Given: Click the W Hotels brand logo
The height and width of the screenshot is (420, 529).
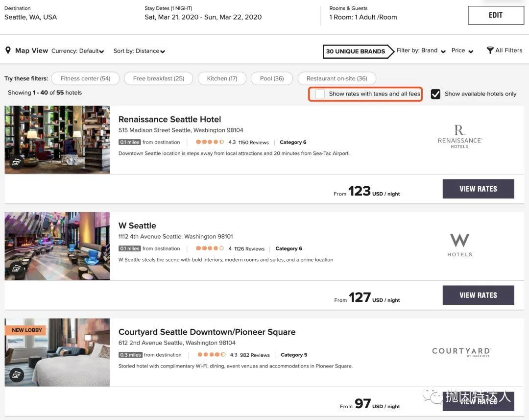Looking at the screenshot, I should pos(459,245).
